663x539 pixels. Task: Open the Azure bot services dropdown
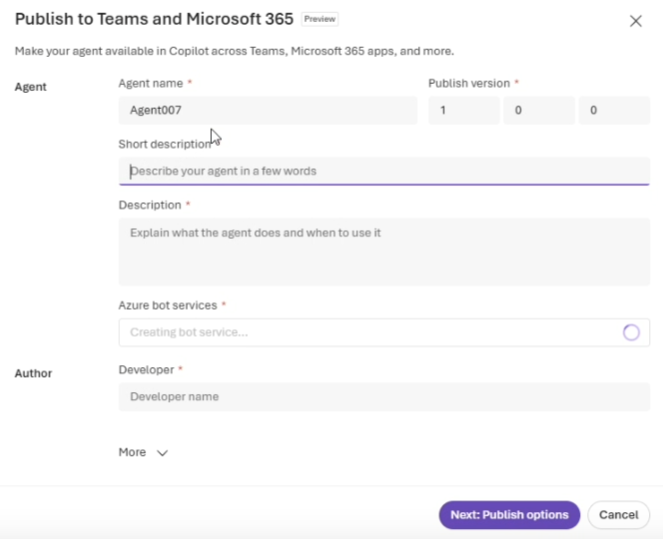[384, 332]
